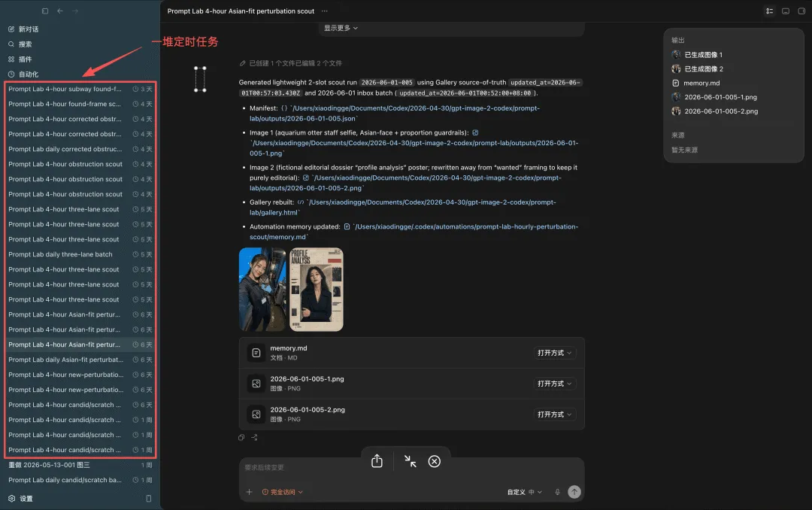Open the Manifest 2026-06-01-005.json file link

[395, 114]
